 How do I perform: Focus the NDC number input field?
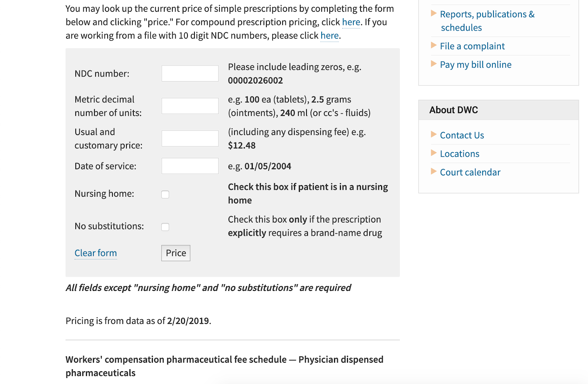click(x=190, y=74)
